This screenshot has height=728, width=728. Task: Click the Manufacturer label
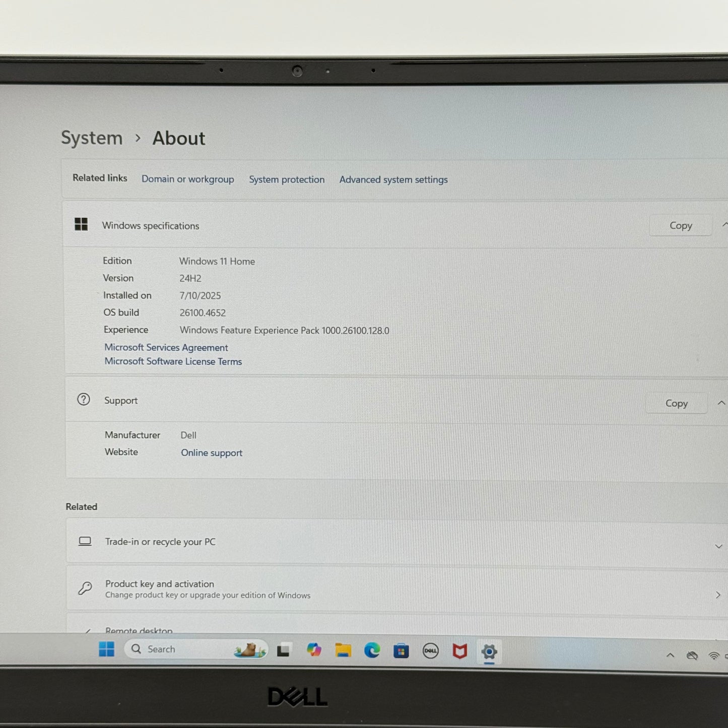(133, 435)
